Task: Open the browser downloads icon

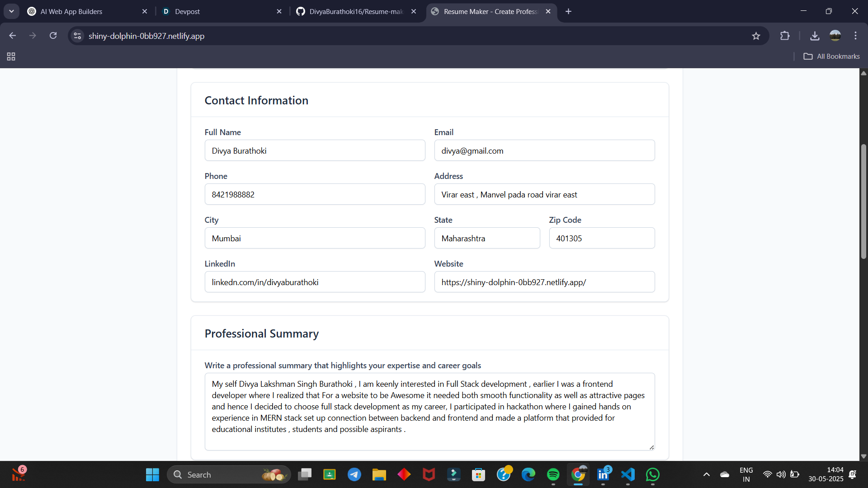Action: click(x=815, y=36)
